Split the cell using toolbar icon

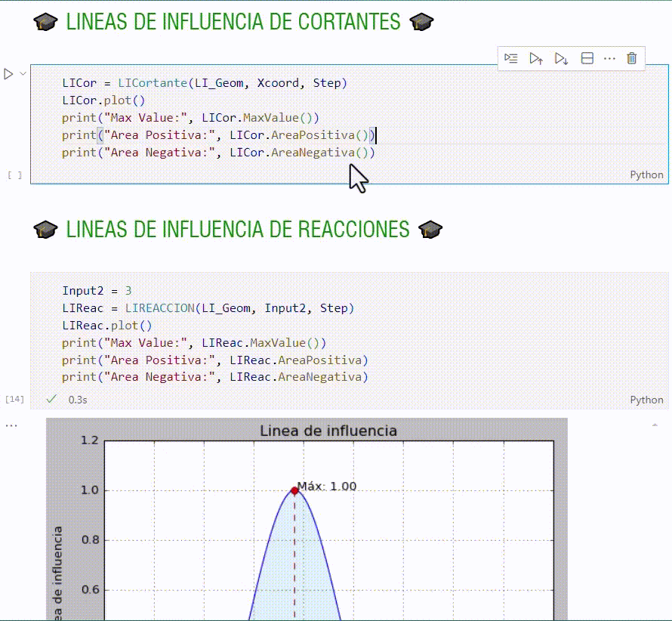pos(587,58)
